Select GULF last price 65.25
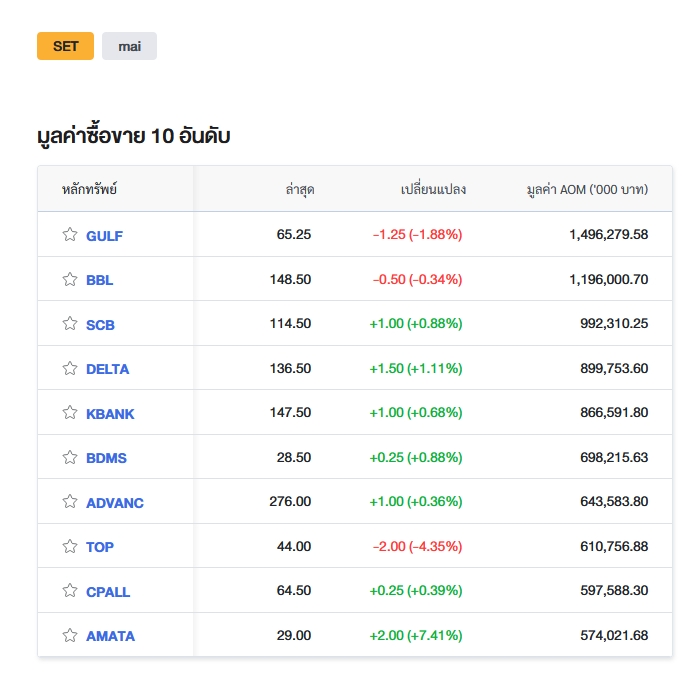Screen dimensions: 683x693 (x=294, y=234)
